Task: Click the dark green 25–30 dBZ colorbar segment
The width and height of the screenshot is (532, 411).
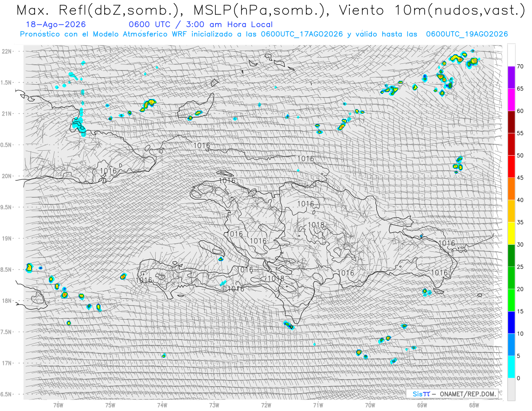Action: (x=511, y=255)
